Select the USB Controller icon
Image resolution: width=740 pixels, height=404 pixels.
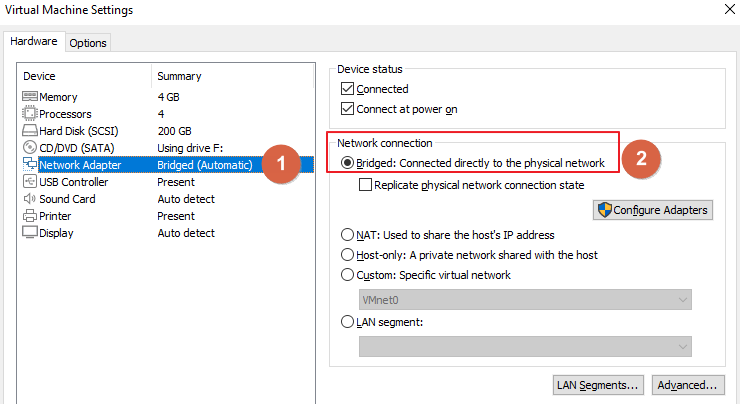30,181
